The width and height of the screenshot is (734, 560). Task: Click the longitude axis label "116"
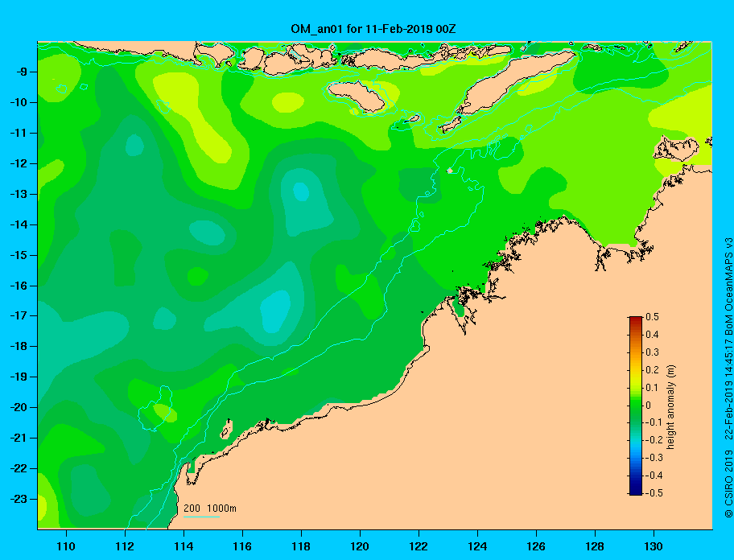[x=242, y=546]
